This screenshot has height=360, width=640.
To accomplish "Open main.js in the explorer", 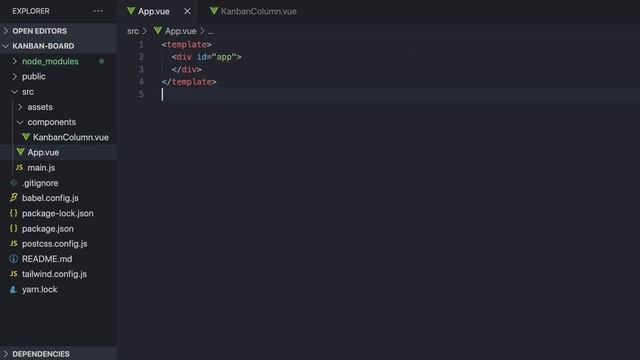I will pyautogui.click(x=41, y=168).
